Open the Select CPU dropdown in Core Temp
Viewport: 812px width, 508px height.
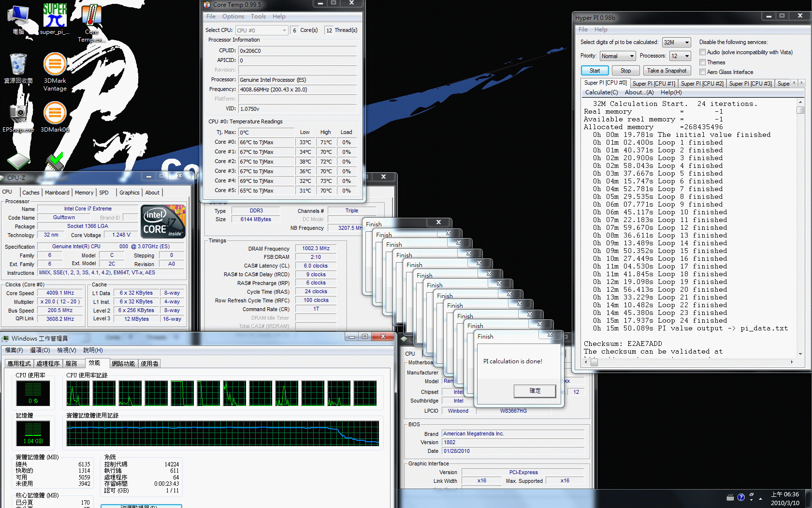pyautogui.click(x=261, y=30)
